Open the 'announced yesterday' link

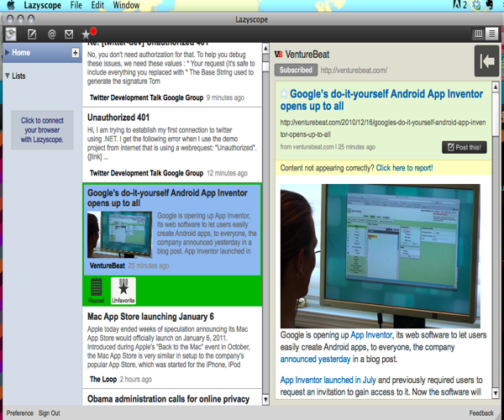pyautogui.click(x=315, y=359)
